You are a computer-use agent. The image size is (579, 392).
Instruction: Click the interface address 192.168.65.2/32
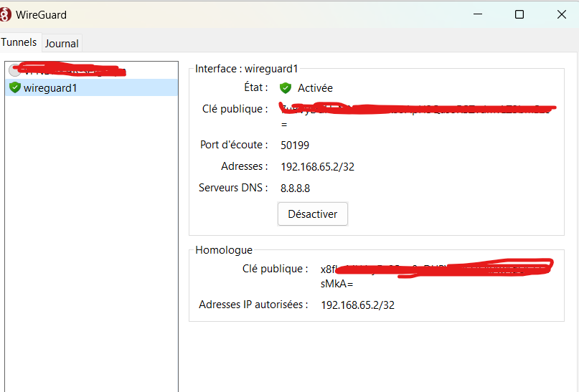tap(317, 167)
